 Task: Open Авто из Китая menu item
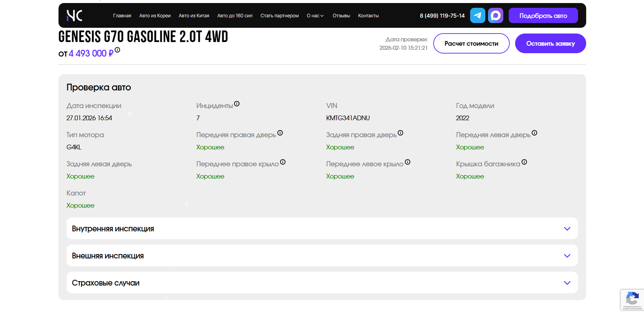[194, 16]
